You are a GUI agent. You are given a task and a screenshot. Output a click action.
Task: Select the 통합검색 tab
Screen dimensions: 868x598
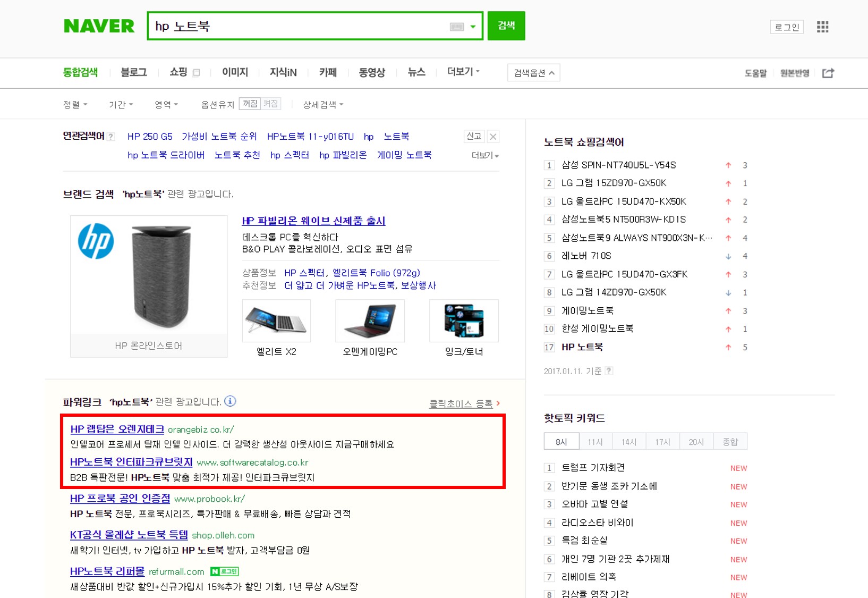pyautogui.click(x=80, y=72)
